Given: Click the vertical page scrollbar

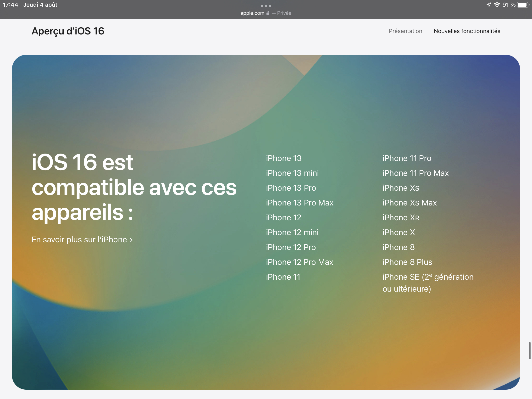Looking at the screenshot, I should [x=529, y=350].
